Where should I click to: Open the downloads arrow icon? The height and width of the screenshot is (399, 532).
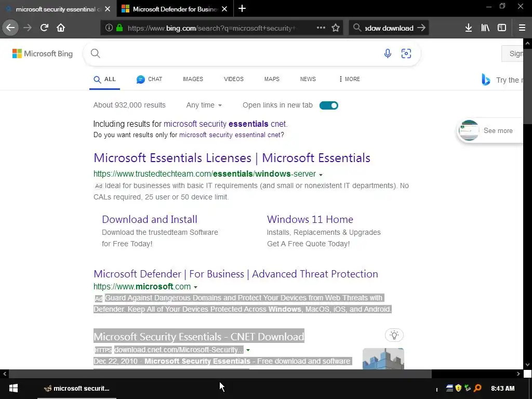[469, 28]
